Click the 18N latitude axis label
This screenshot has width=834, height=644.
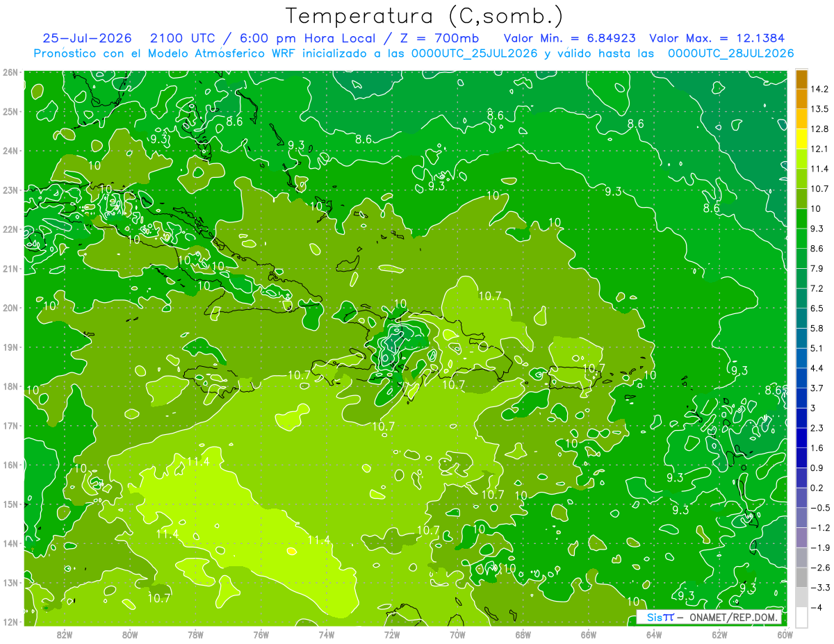10,386
